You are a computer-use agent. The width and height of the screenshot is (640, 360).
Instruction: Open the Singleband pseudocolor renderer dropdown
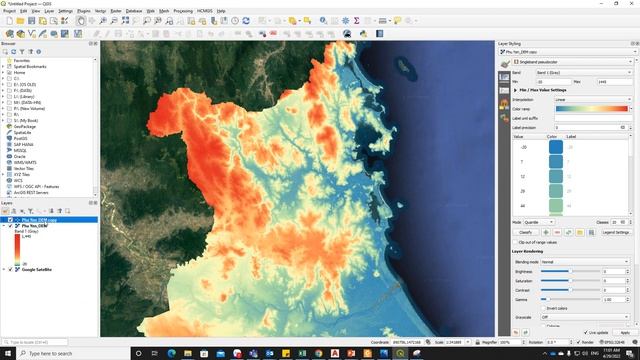(x=573, y=62)
